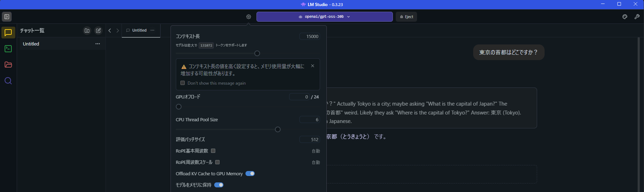Toggle Offload KV Cache to GPU Memory
The width and height of the screenshot is (644, 192).
coord(250,174)
